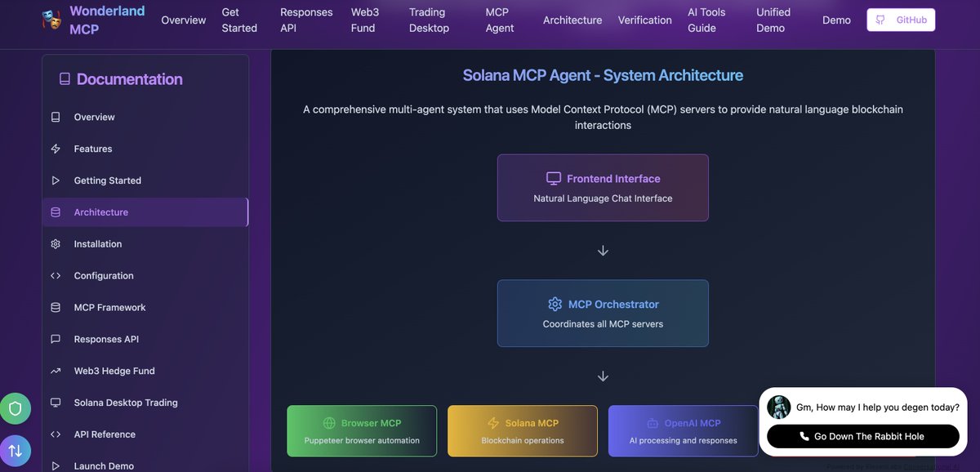Select MCP Framework in documentation sidebar
The width and height of the screenshot is (980, 472).
145,308
